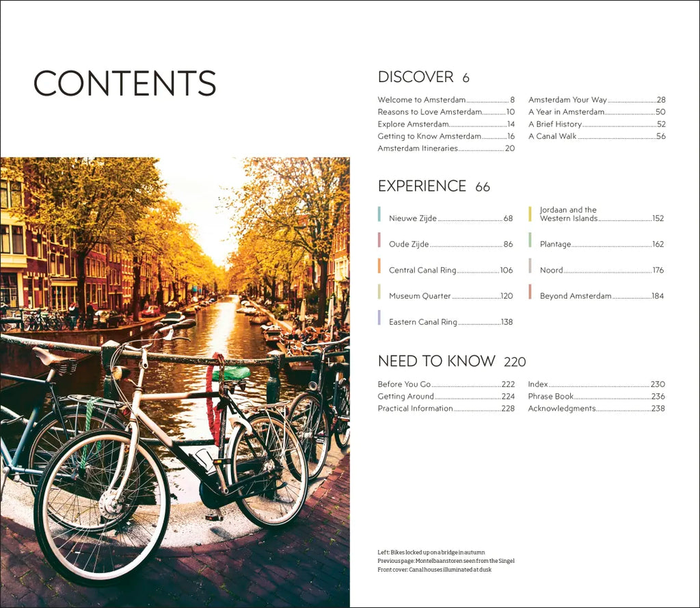700x608 pixels.
Task: Select the Practical Information entry
Action: click(x=415, y=409)
